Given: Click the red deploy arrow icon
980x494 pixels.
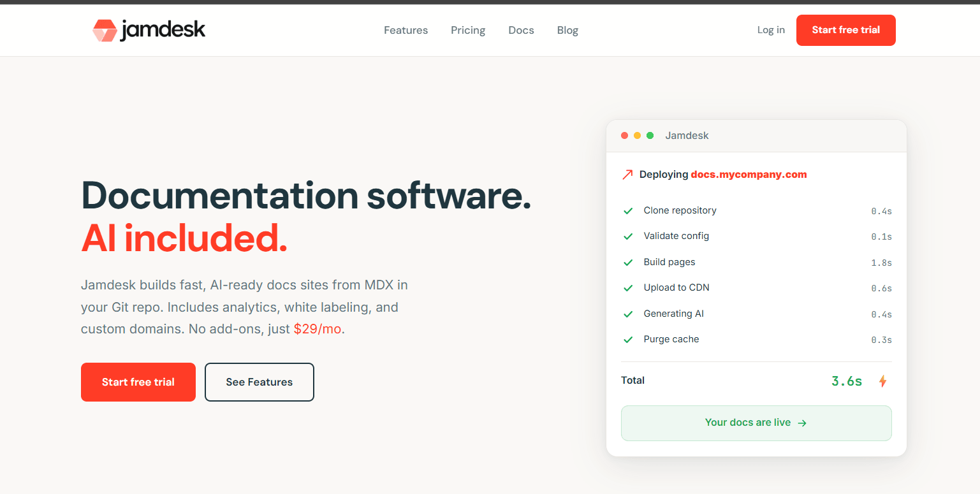Looking at the screenshot, I should tap(627, 175).
